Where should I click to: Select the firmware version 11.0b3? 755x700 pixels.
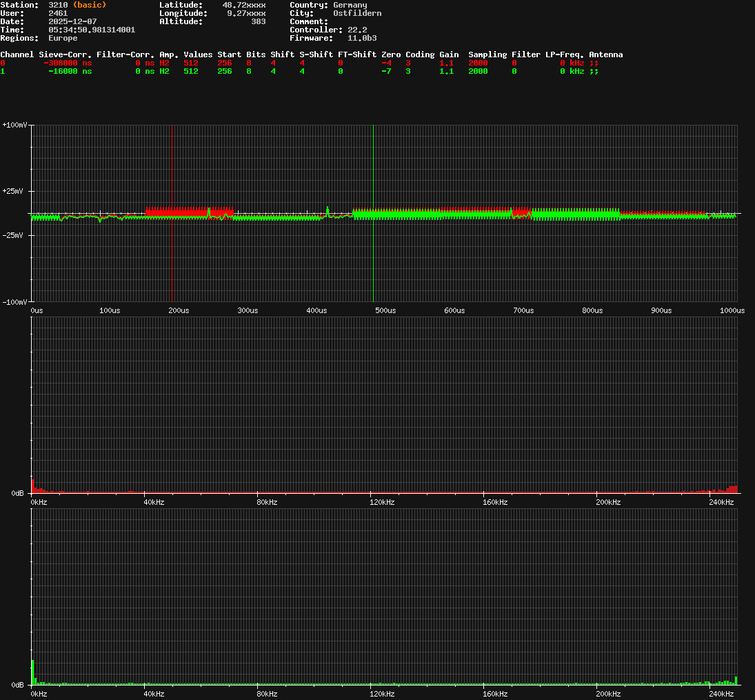point(362,38)
